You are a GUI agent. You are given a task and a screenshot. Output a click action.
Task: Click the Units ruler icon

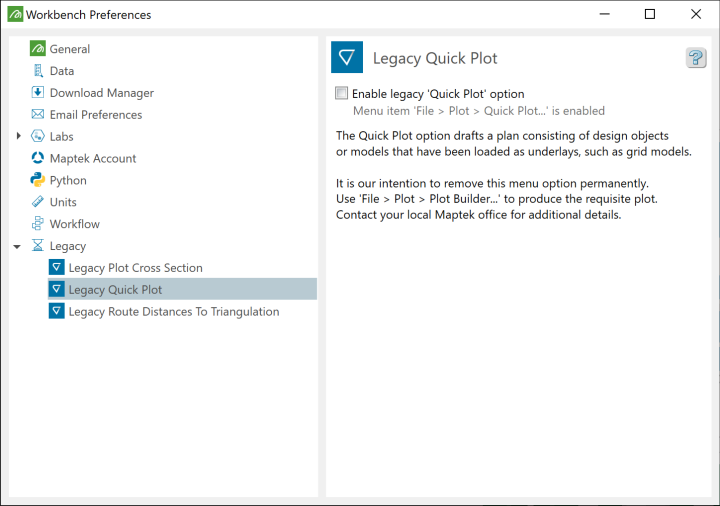[38, 202]
